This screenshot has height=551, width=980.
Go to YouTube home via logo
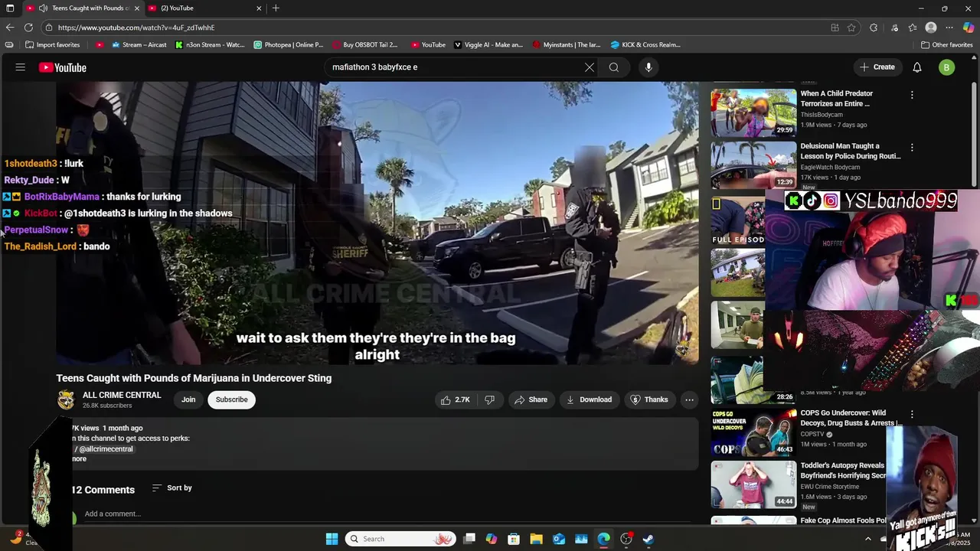click(x=63, y=67)
